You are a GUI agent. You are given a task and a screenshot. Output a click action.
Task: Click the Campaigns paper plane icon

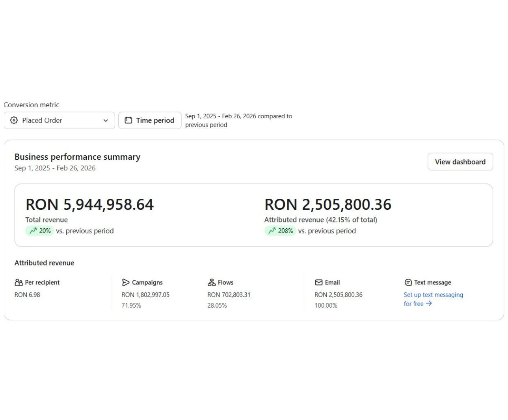126,282
